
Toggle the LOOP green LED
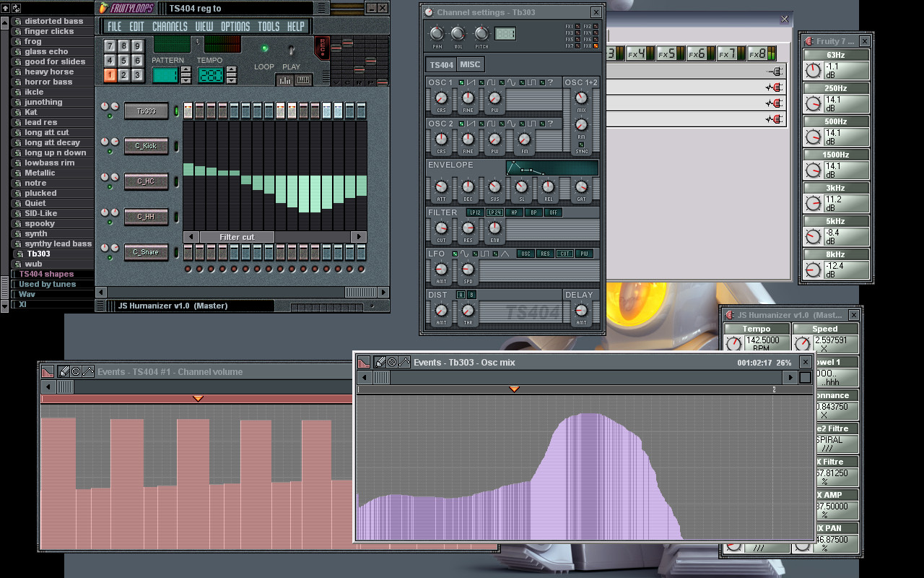(x=264, y=48)
